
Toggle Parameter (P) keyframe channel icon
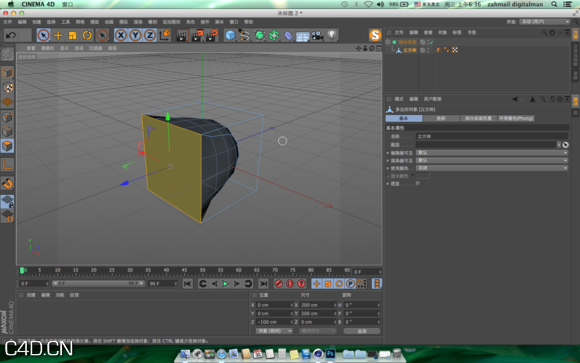(350, 284)
